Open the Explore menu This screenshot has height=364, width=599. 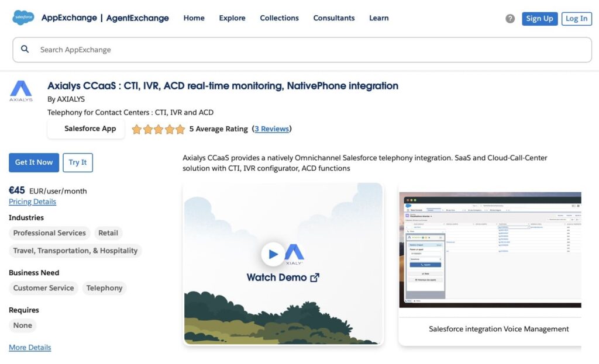pos(232,18)
